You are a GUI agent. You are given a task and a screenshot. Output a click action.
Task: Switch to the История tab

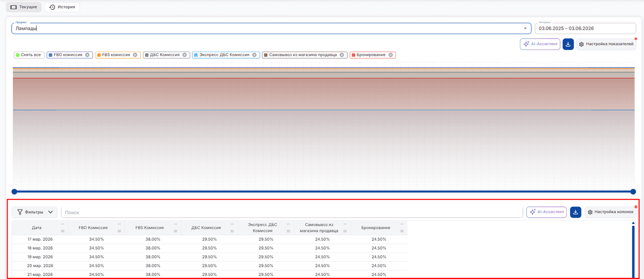(62, 7)
